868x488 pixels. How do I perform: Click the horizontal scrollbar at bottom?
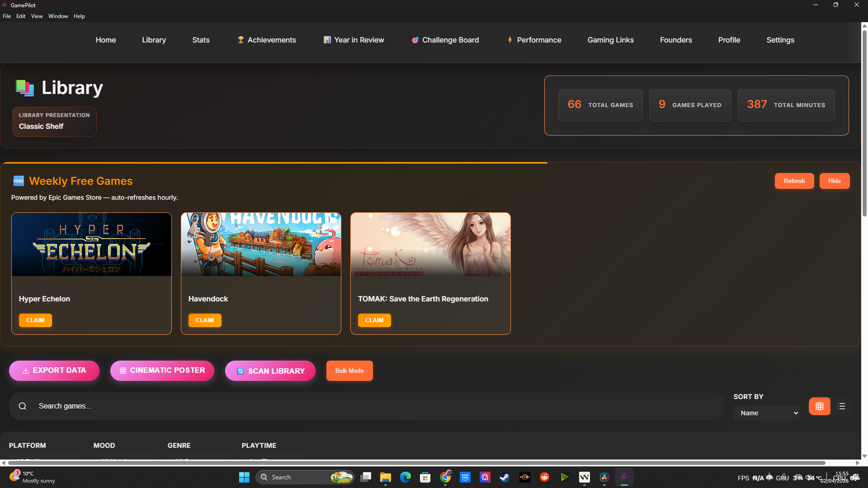(416, 463)
